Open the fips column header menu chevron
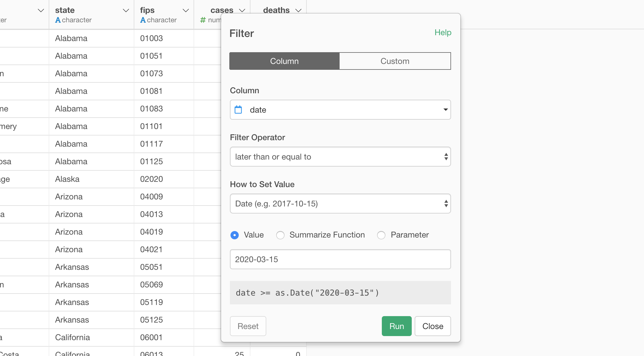The image size is (644, 356). click(186, 11)
